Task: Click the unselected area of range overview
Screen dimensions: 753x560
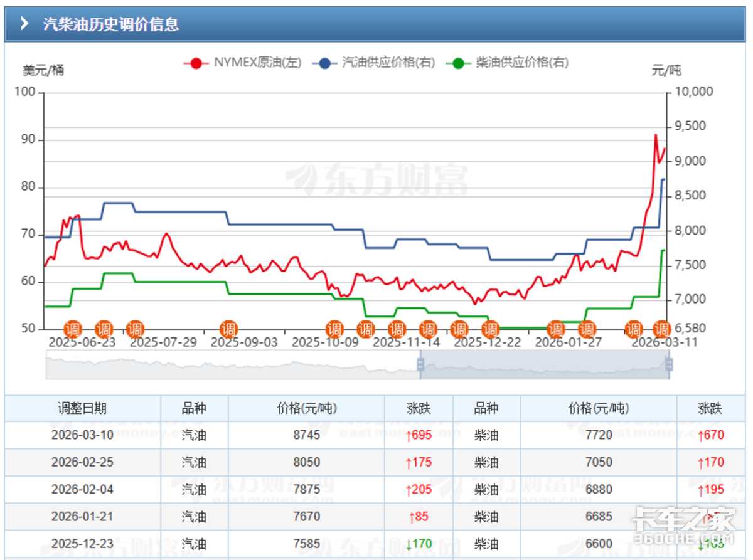Action: (232, 364)
